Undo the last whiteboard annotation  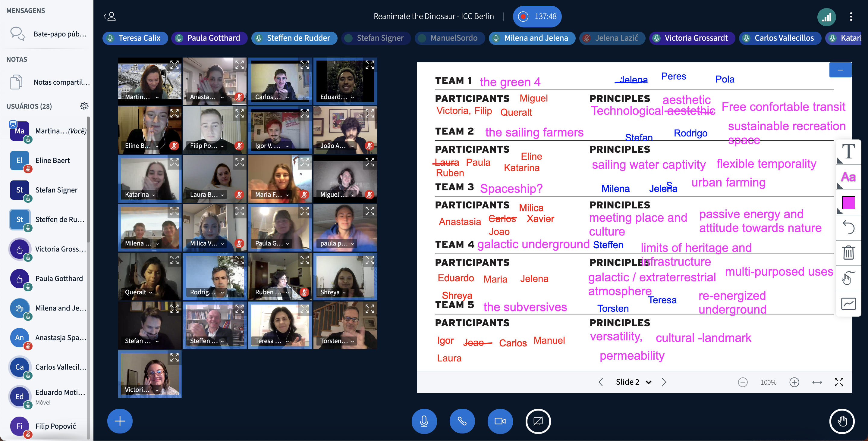(x=848, y=227)
